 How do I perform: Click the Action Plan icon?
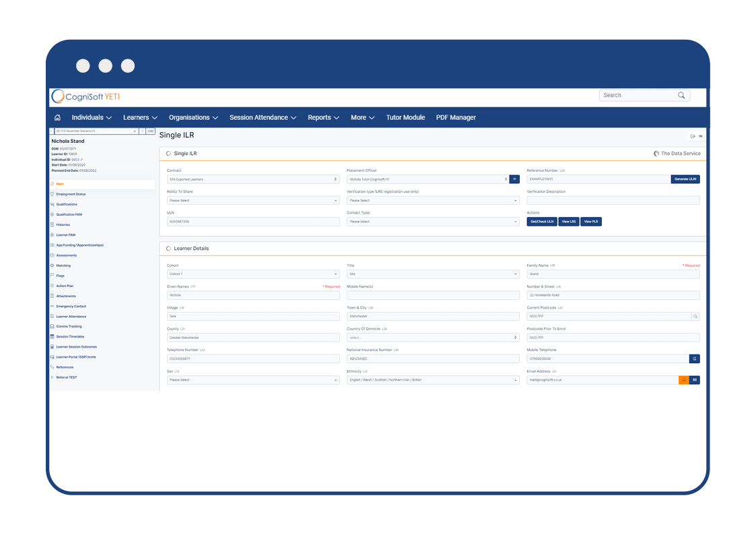click(52, 286)
